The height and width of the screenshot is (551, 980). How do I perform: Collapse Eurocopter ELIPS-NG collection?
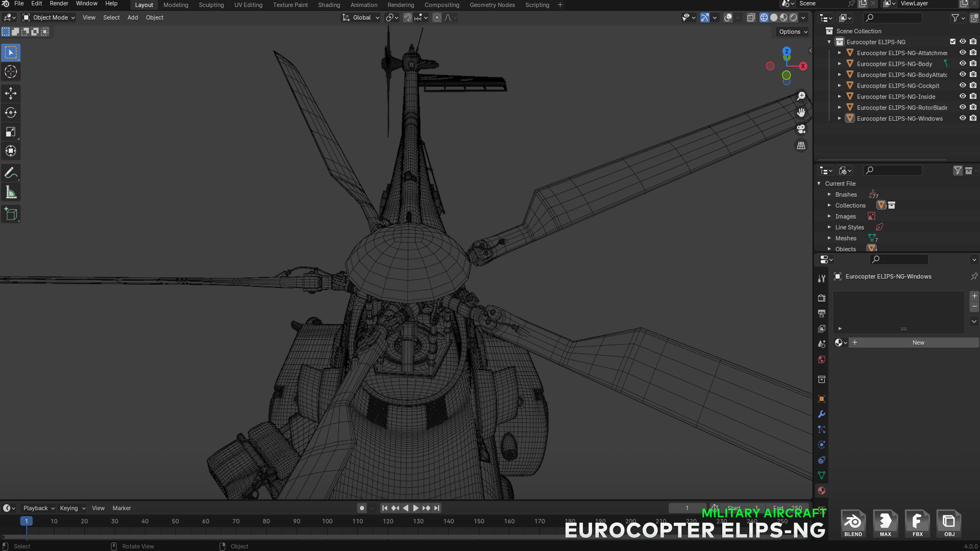tap(829, 42)
